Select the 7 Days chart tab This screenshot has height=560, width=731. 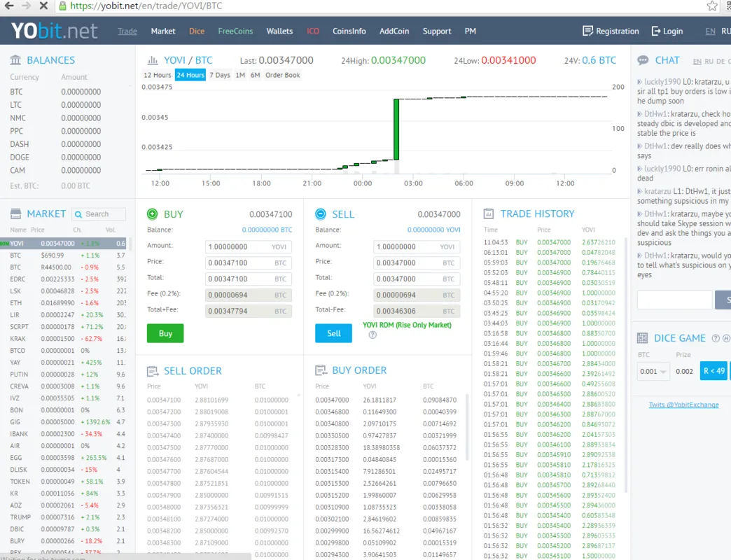pos(220,75)
